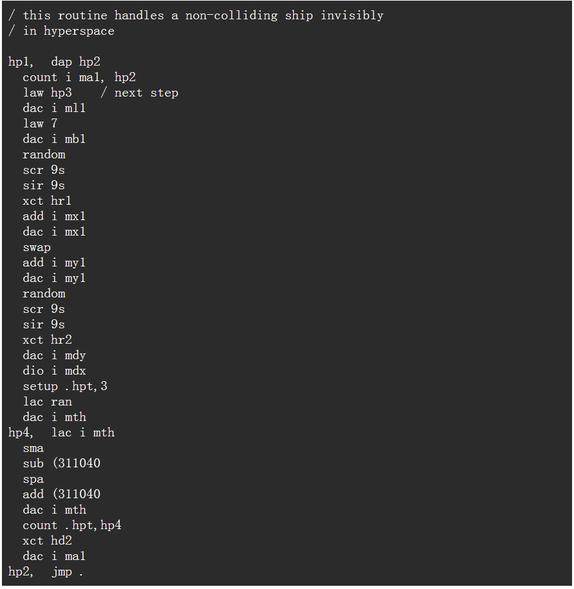Click the comment line about non-colliding ship
Image resolution: width=574 pixels, height=589 pixels.
pyautogui.click(x=196, y=15)
